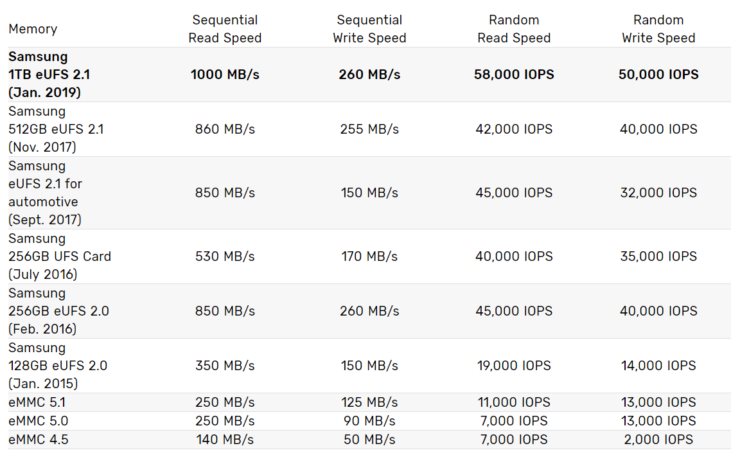
Task: Select the eUFS 2.1 for automotive label
Action: (x=45, y=193)
